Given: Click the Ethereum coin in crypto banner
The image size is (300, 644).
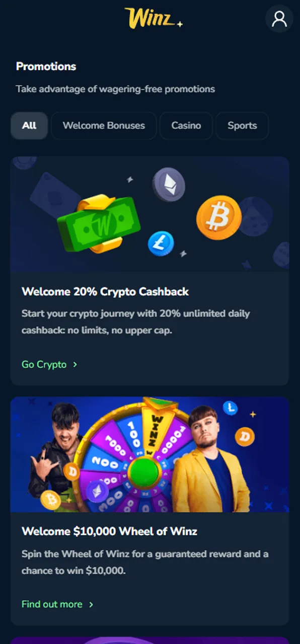Looking at the screenshot, I should (x=169, y=185).
